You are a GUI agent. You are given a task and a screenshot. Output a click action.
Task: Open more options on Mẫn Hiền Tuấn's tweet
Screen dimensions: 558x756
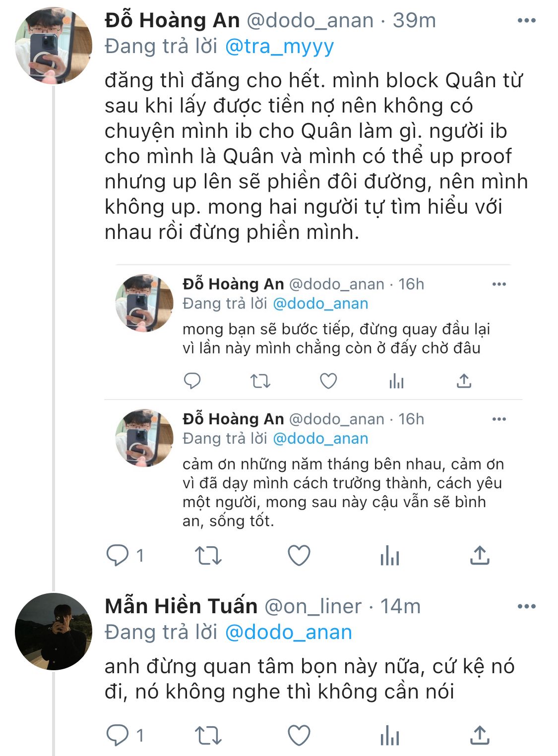pyautogui.click(x=526, y=606)
